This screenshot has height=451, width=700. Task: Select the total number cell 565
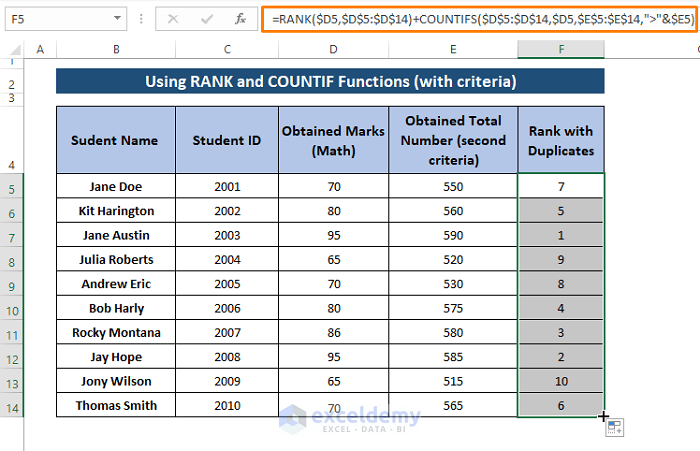453,405
